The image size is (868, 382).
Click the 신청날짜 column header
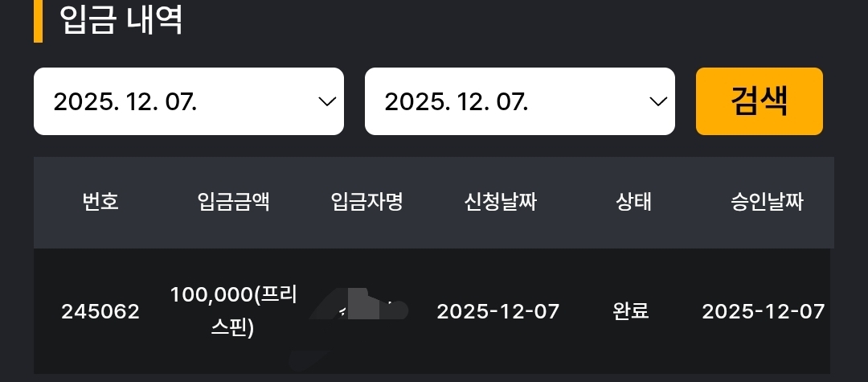[499, 203]
